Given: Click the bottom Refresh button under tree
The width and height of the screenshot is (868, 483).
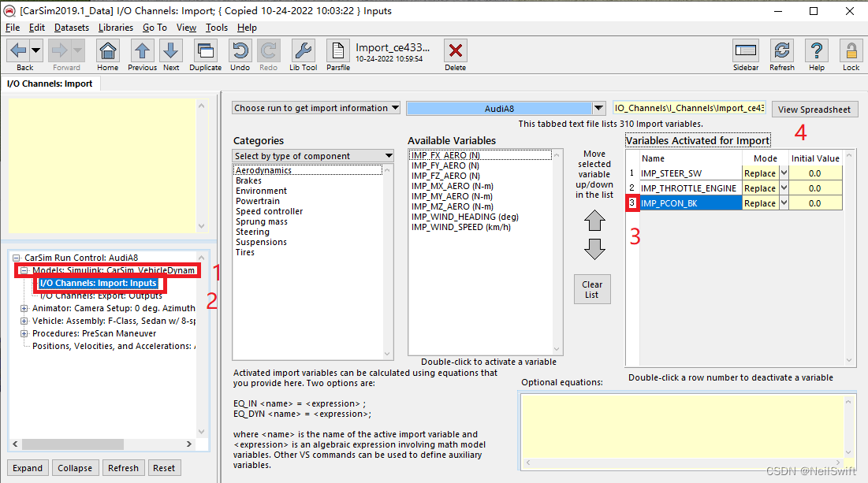Looking at the screenshot, I should (x=123, y=468).
